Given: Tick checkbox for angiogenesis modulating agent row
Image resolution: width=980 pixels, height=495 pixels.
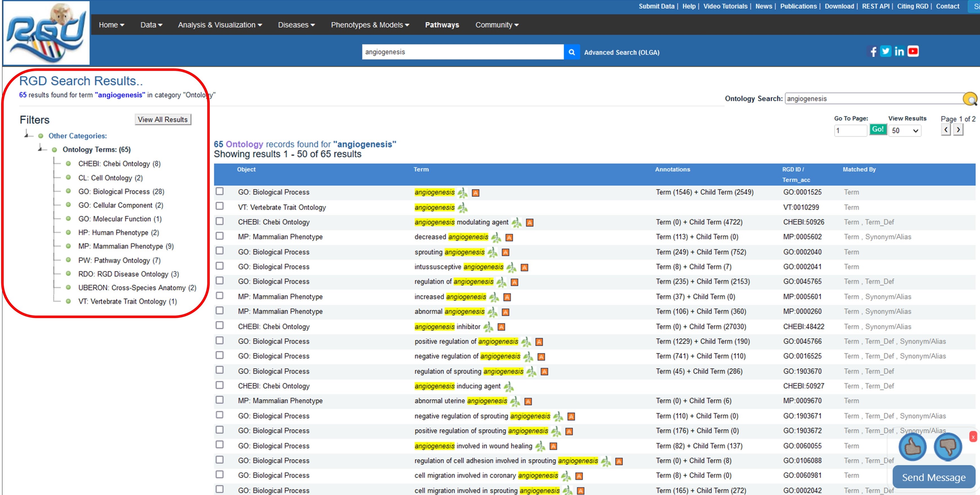Looking at the screenshot, I should 219,221.
